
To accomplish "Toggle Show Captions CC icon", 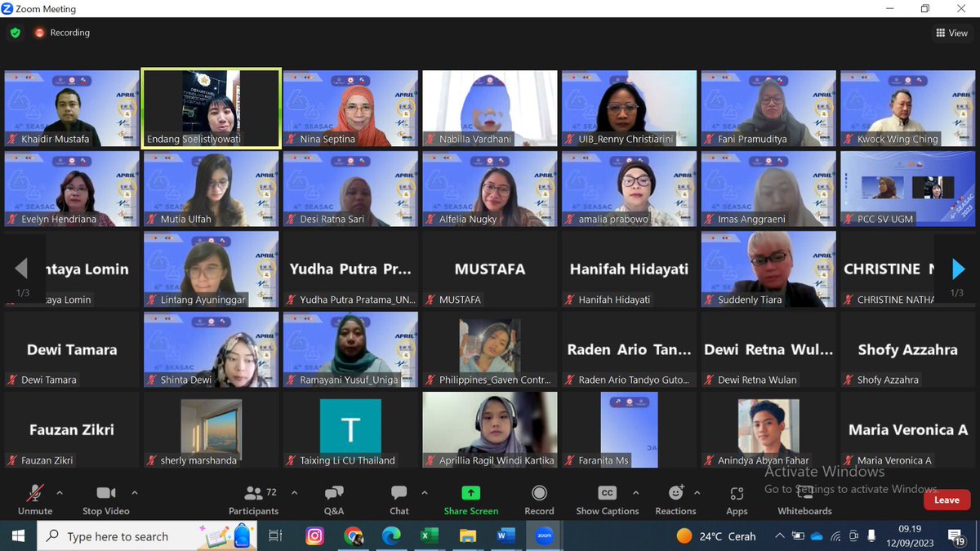I will click(x=607, y=493).
